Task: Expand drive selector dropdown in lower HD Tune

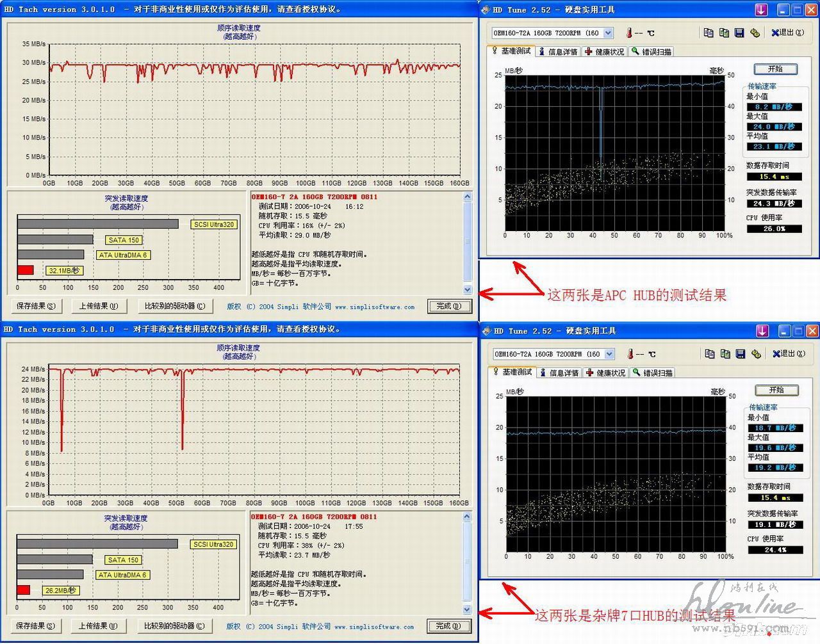Action: coord(609,354)
